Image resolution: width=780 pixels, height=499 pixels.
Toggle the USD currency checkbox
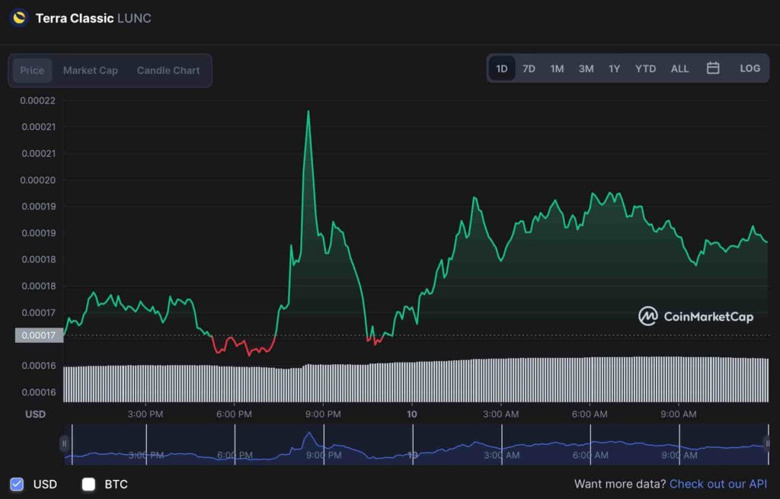pyautogui.click(x=17, y=484)
